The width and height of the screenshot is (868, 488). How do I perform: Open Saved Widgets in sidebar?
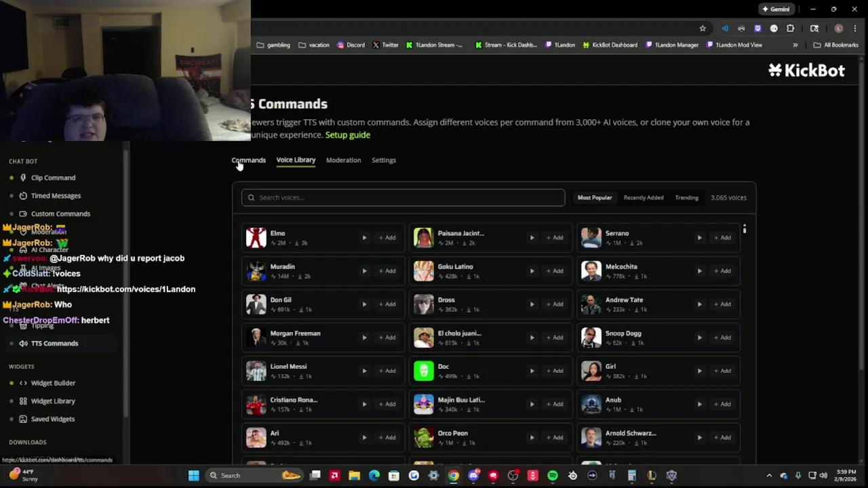(53, 419)
